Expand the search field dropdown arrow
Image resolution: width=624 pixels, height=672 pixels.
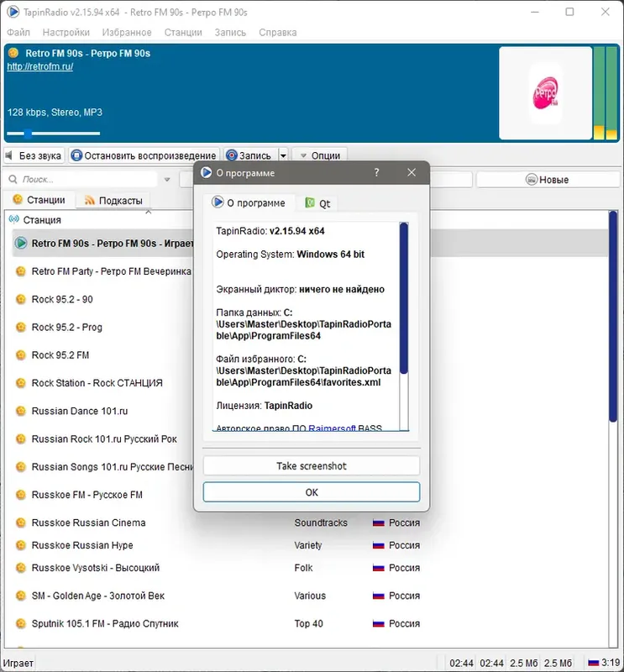(167, 180)
